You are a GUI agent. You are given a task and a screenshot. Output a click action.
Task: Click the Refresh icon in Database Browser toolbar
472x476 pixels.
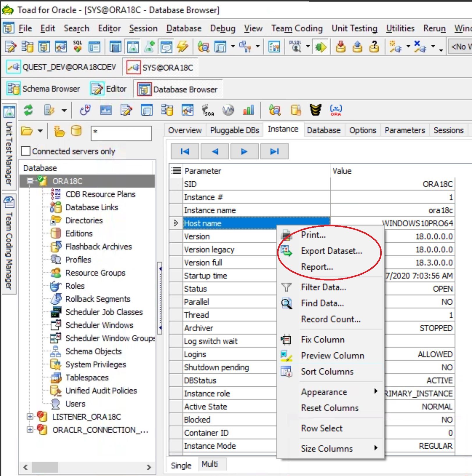pyautogui.click(x=28, y=110)
